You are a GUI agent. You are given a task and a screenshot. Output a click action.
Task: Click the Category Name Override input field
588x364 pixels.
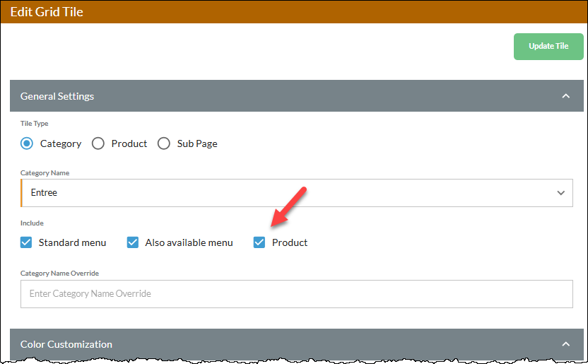[297, 294]
